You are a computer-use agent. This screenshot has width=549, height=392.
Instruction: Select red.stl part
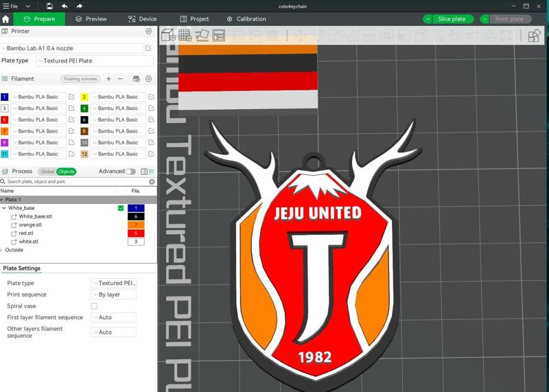[x=26, y=233]
